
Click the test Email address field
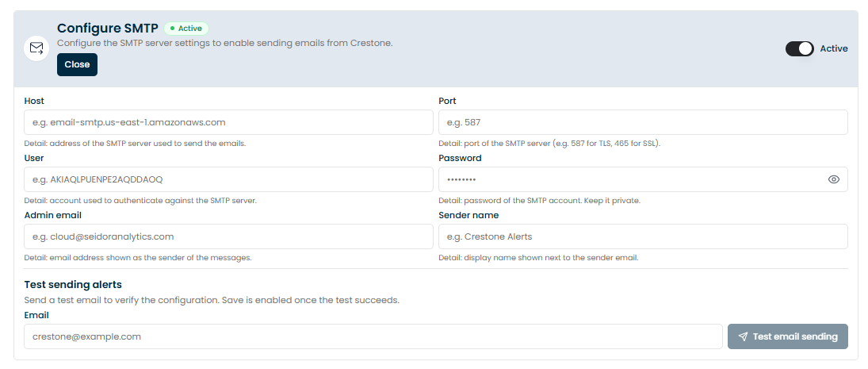[x=373, y=336]
